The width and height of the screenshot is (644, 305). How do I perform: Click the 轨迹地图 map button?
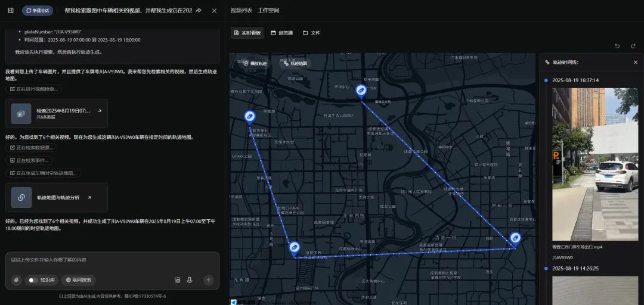coord(295,64)
